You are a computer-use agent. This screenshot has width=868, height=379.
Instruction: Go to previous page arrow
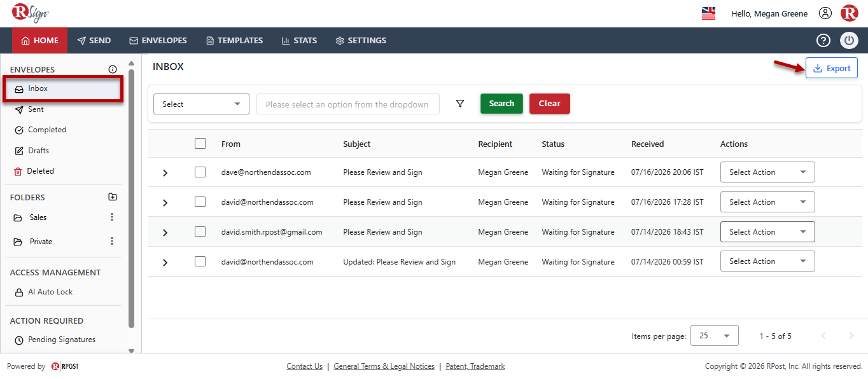tap(823, 336)
